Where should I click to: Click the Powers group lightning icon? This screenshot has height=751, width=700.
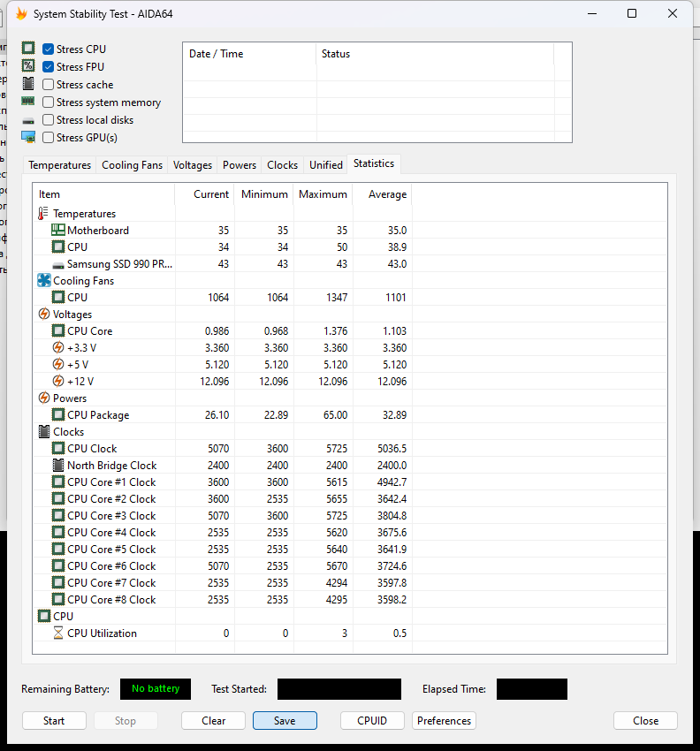44,398
